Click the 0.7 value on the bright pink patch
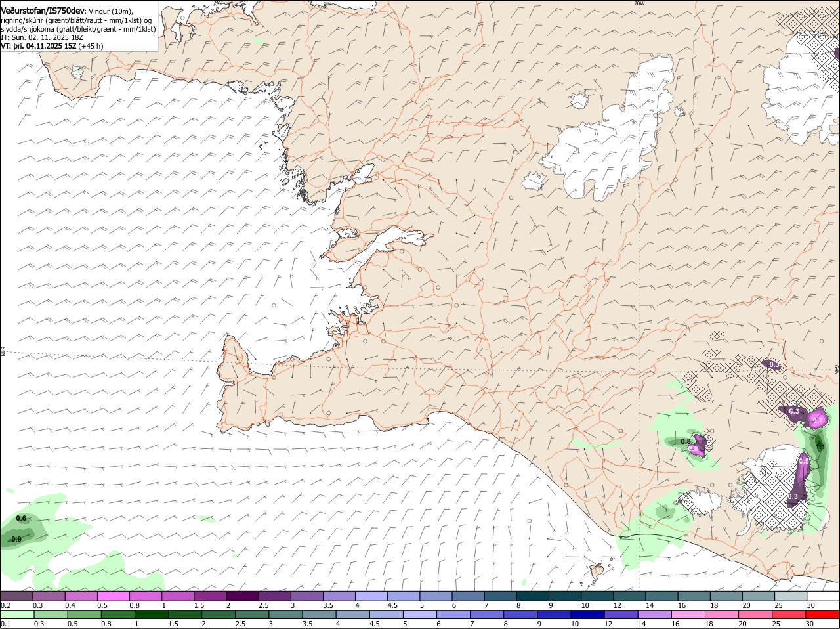The image size is (840, 629). point(818,420)
